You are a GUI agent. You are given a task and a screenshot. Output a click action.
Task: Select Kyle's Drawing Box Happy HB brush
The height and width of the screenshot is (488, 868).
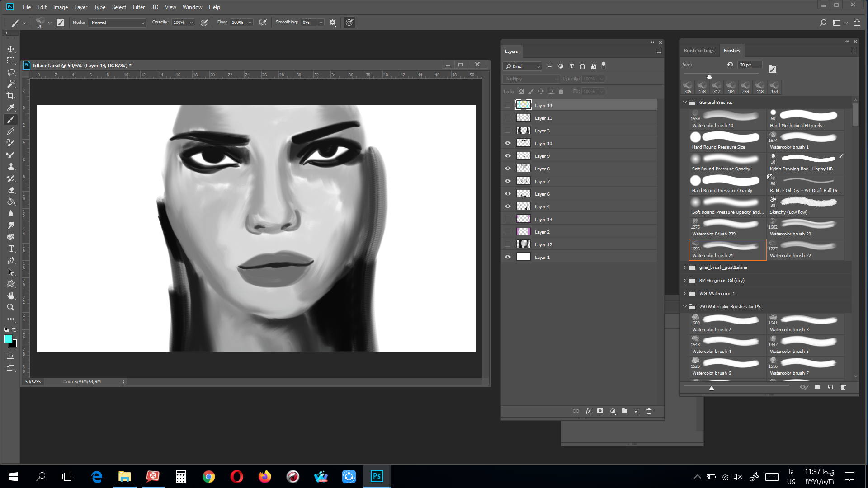point(805,163)
